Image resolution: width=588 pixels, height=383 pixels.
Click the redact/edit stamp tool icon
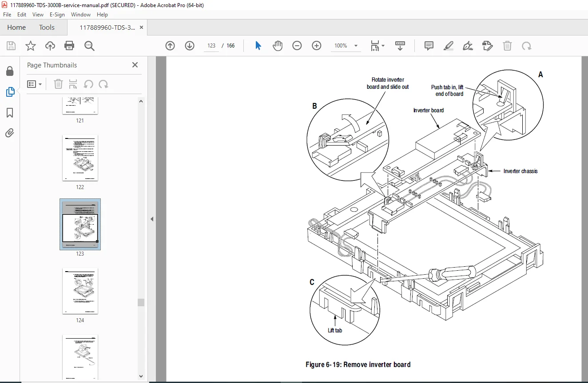click(x=487, y=46)
